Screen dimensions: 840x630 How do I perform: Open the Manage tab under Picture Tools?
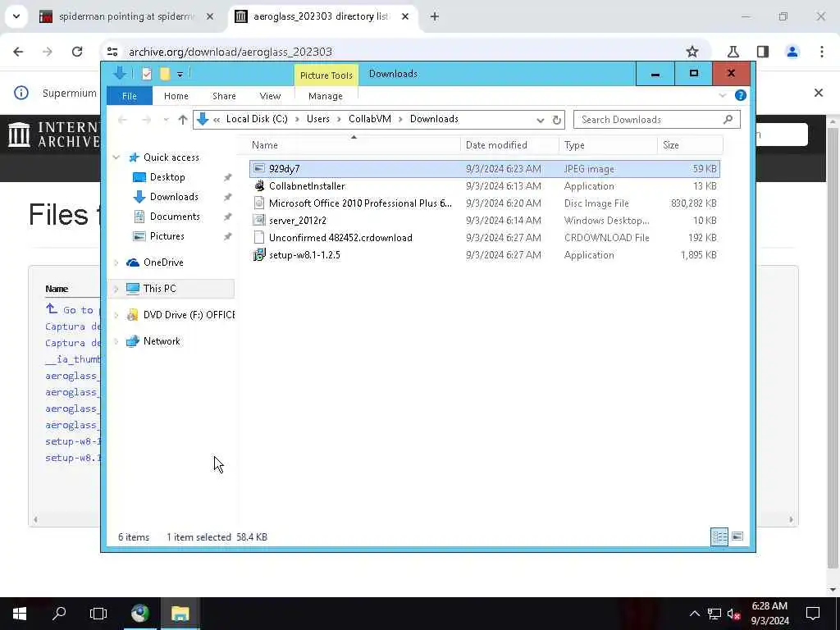tap(325, 96)
